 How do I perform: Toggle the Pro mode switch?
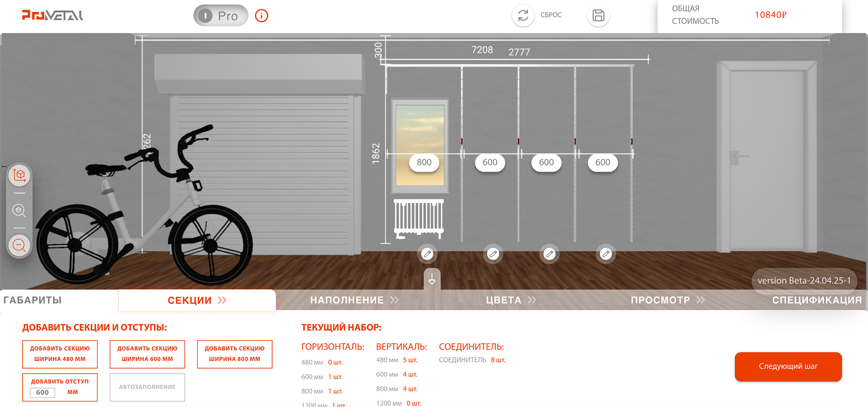[x=221, y=16]
